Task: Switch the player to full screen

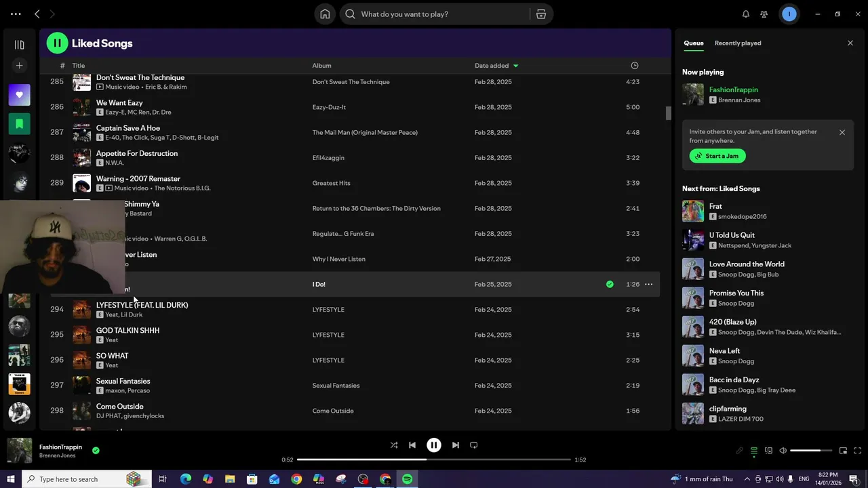Action: 857,451
